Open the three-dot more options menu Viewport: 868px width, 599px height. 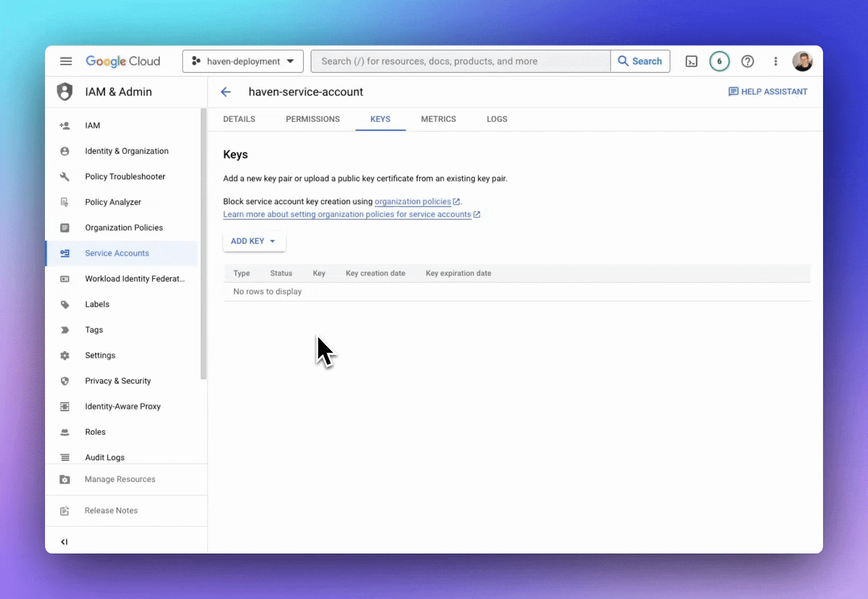775,62
